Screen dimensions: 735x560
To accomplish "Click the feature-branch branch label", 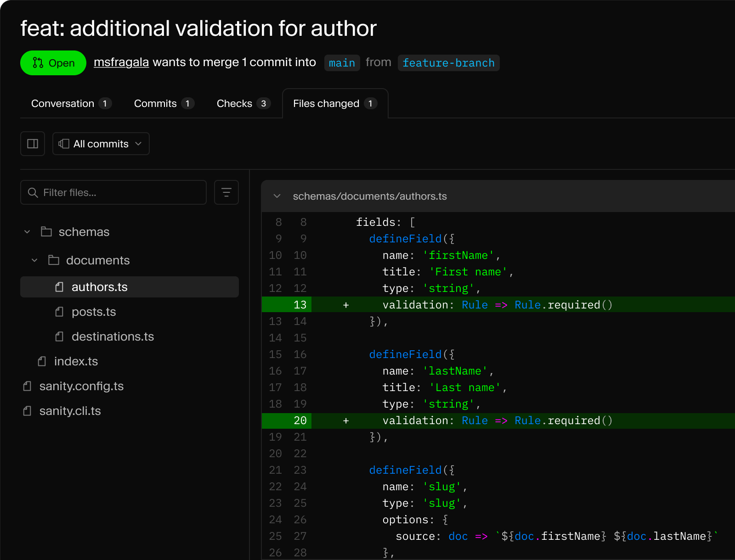I will 448,63.
